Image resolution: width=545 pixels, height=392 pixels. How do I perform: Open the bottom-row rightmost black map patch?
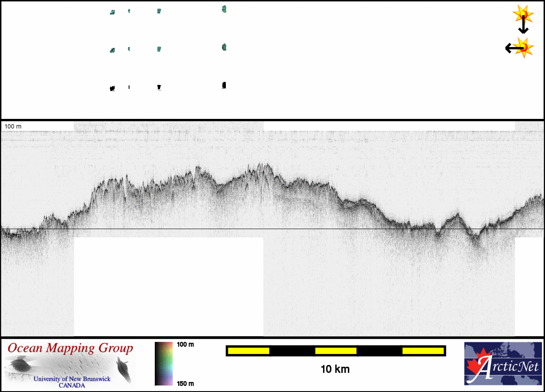point(224,85)
